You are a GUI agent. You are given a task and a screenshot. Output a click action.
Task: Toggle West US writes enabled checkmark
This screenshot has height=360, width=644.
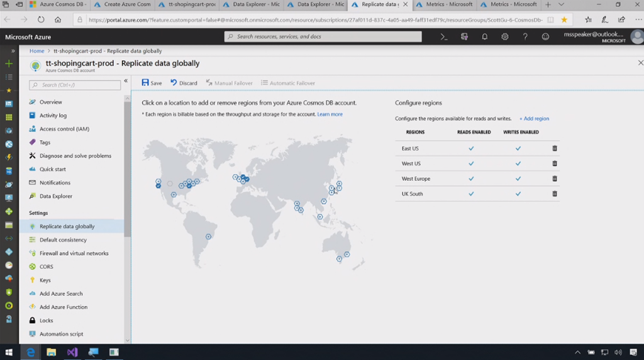coord(518,163)
